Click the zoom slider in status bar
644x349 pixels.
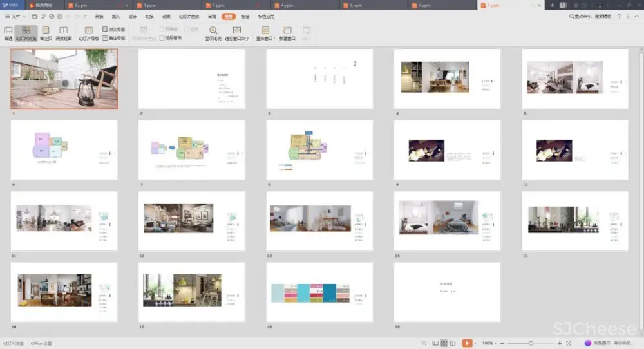click(531, 343)
